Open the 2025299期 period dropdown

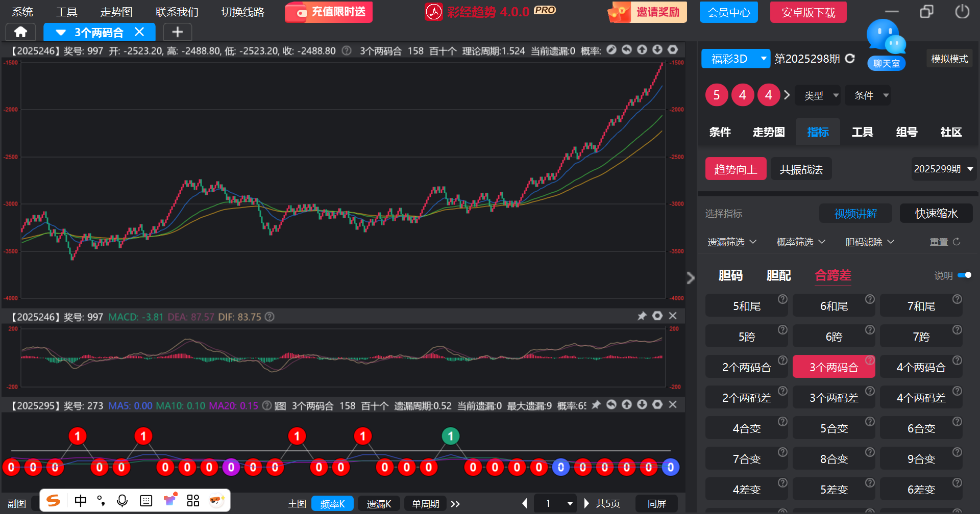point(943,169)
